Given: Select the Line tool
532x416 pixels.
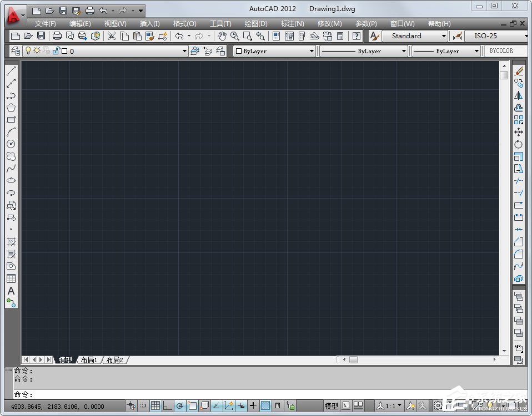Looking at the screenshot, I should (12, 70).
